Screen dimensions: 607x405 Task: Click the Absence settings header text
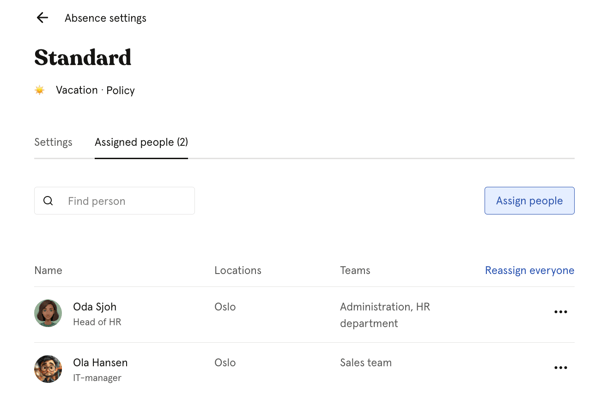tap(105, 18)
